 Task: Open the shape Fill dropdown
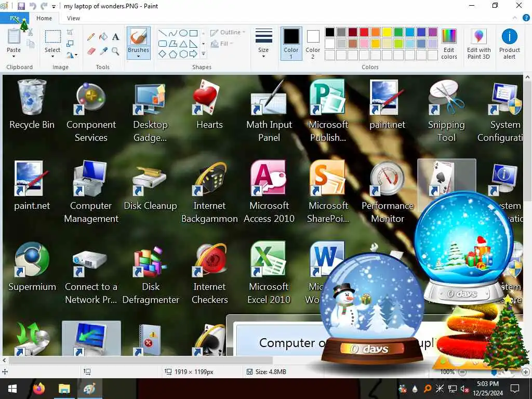pyautogui.click(x=222, y=44)
